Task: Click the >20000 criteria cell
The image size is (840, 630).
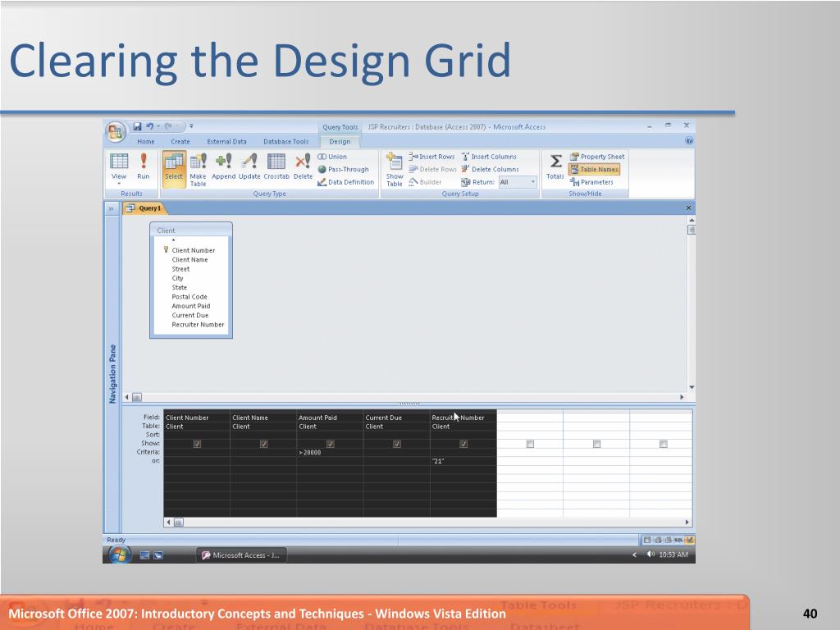Action: (x=330, y=453)
